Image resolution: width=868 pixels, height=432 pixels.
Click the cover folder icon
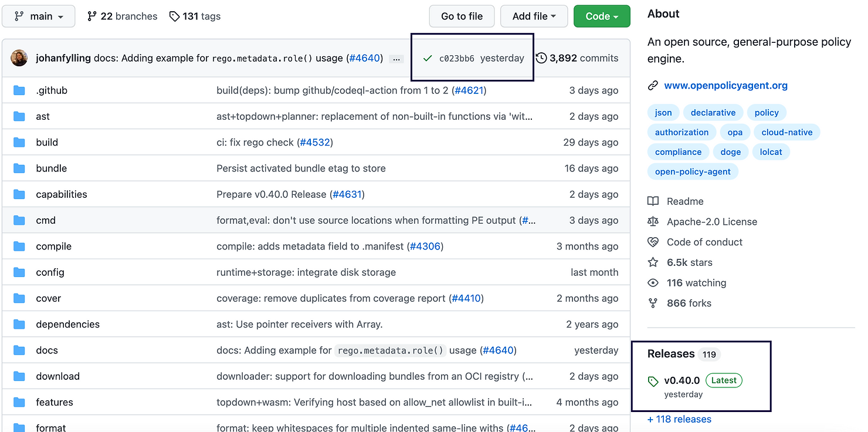(19, 298)
